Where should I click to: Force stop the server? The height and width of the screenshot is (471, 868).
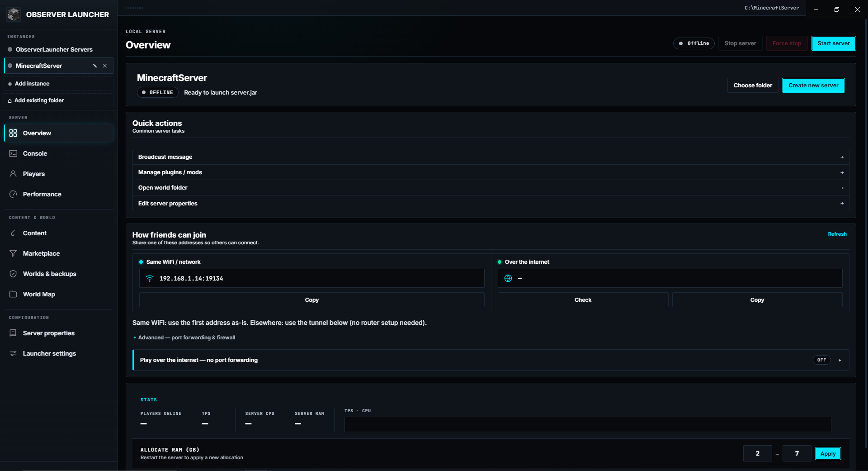(787, 43)
